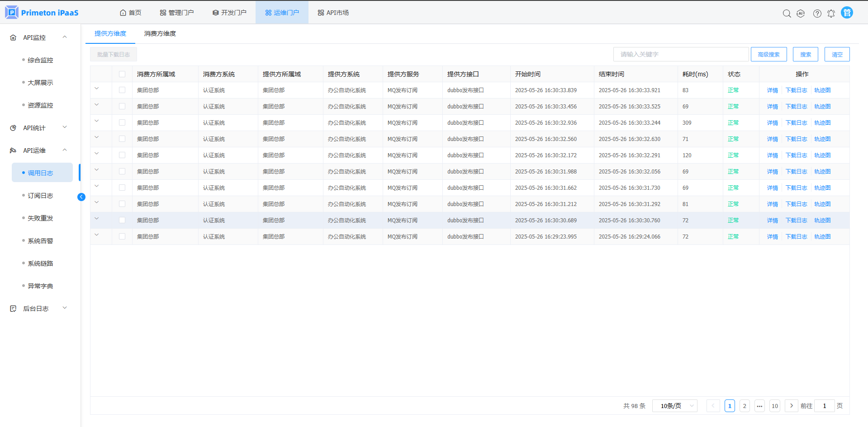Screen dimensions: 868x427
Task: Click the user avatar icon
Action: (x=847, y=13)
